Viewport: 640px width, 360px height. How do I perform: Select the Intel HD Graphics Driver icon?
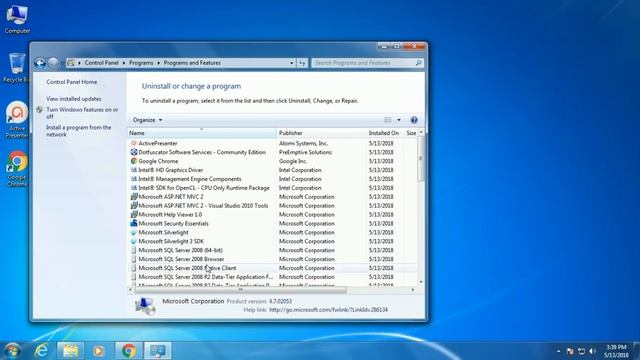pos(133,170)
